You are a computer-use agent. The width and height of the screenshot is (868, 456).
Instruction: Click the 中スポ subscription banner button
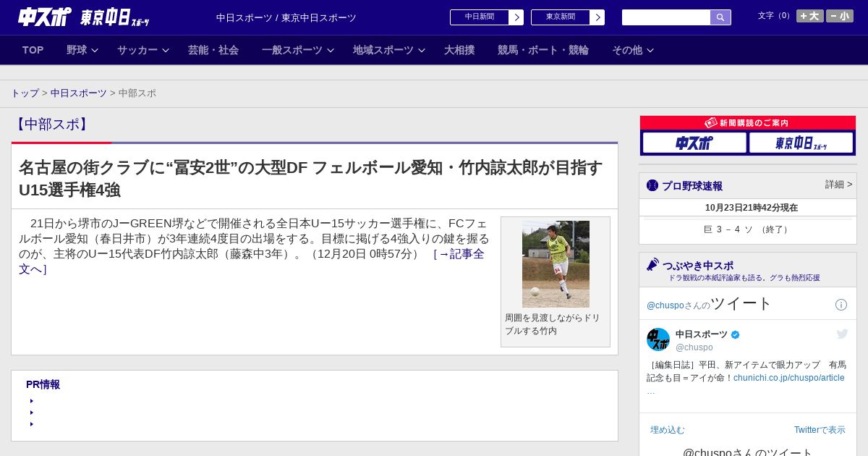(694, 143)
